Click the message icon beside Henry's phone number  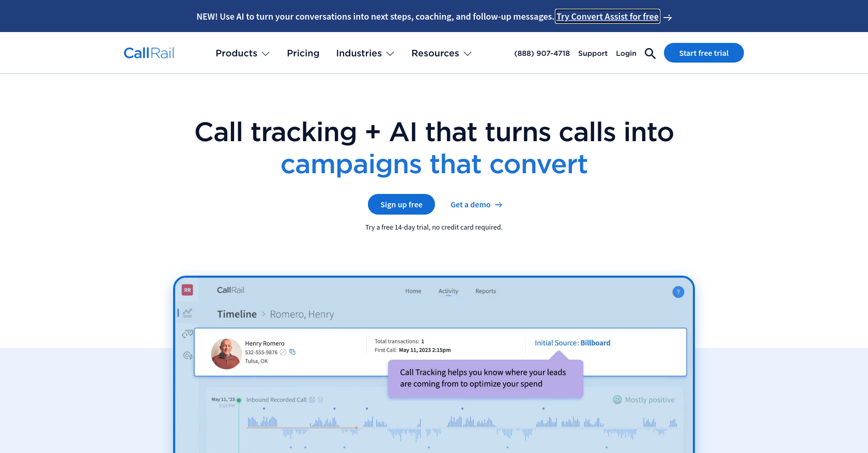[x=292, y=352]
